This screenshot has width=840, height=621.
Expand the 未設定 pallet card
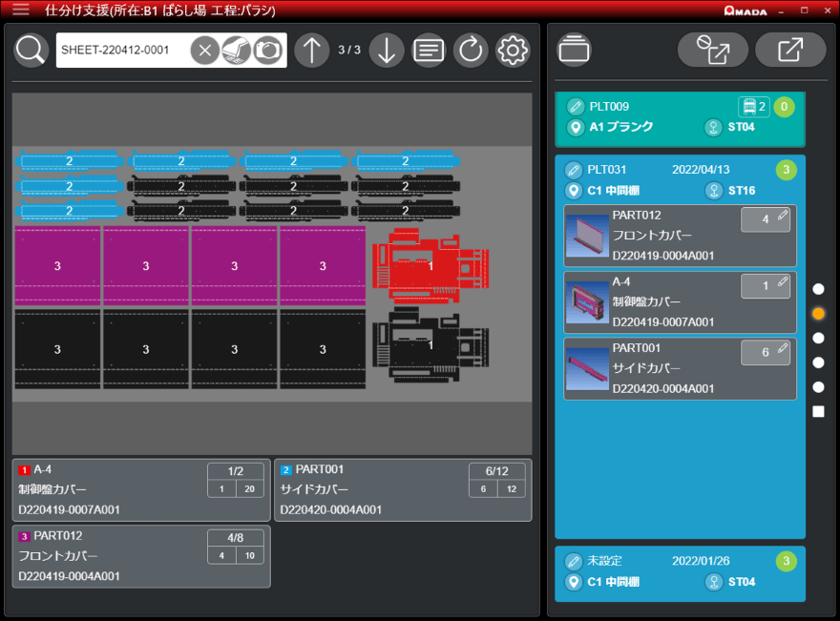coord(680,572)
